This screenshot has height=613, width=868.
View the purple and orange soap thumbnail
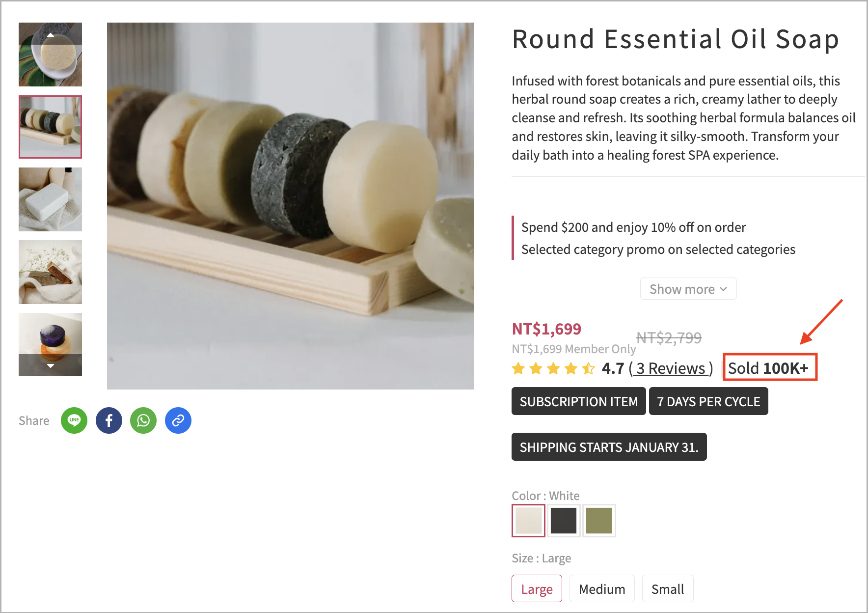[50, 344]
